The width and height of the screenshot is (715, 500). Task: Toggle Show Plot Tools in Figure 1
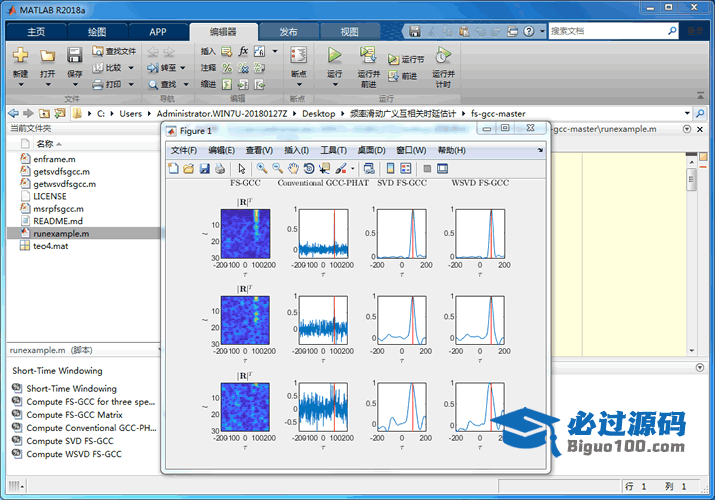click(442, 169)
